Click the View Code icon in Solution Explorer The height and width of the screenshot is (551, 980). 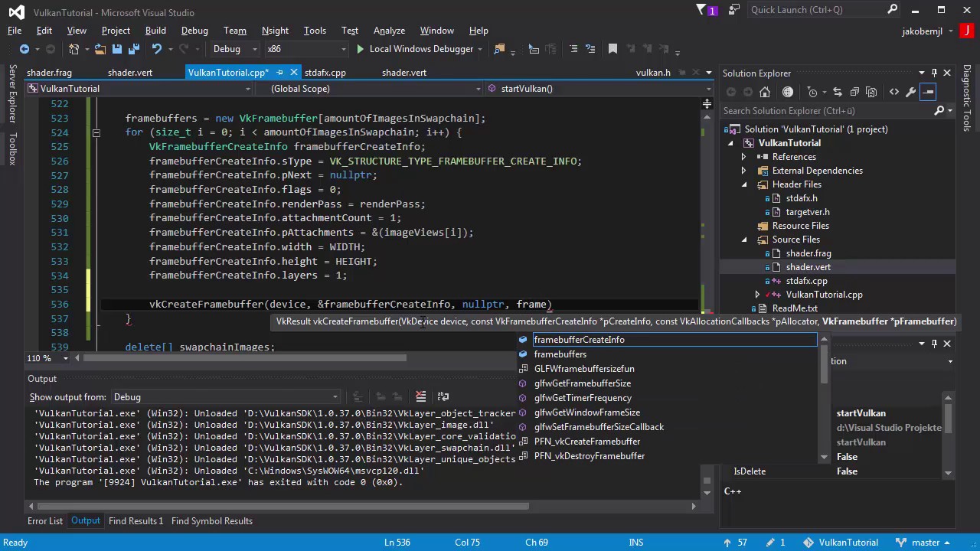pyautogui.click(x=893, y=92)
